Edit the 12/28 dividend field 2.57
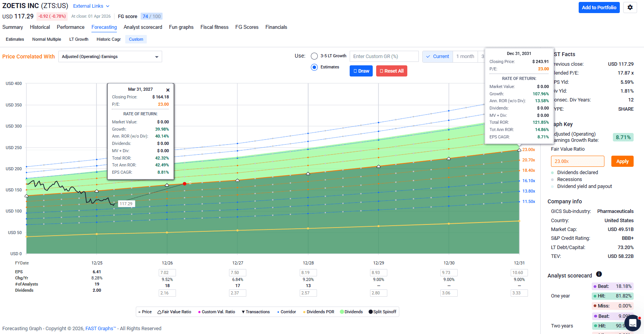Viewport: 644px width, 334px height. point(308,293)
